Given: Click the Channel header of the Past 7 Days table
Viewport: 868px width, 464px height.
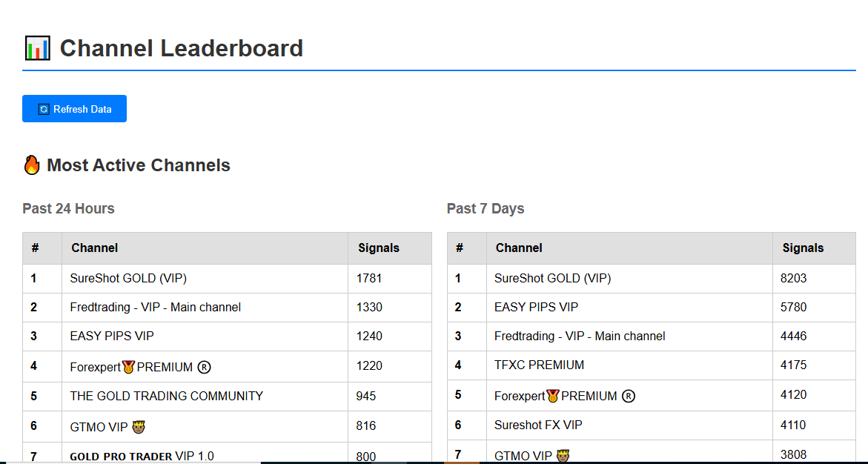Looking at the screenshot, I should (519, 248).
